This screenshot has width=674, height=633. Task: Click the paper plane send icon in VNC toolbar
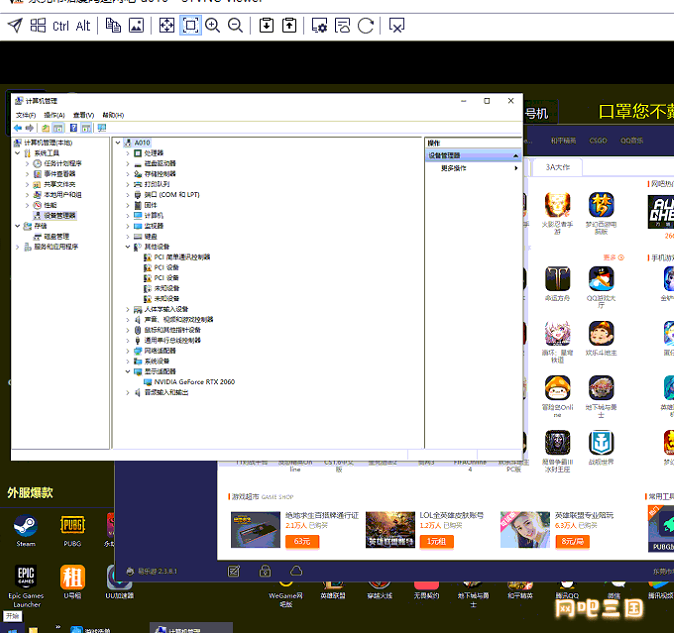pyautogui.click(x=15, y=25)
